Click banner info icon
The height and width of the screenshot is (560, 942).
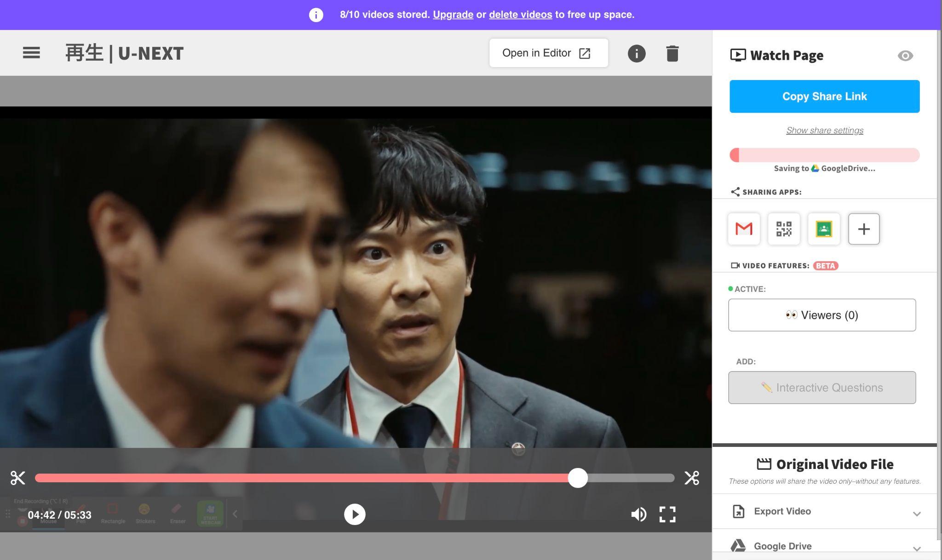click(x=316, y=15)
